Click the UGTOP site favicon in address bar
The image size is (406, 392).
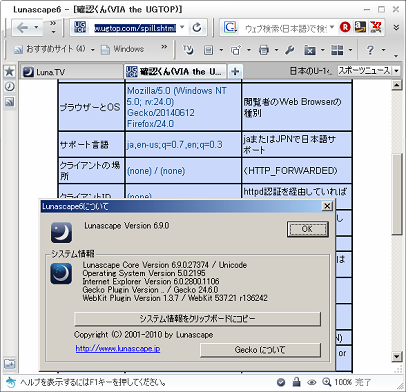[x=80, y=27]
